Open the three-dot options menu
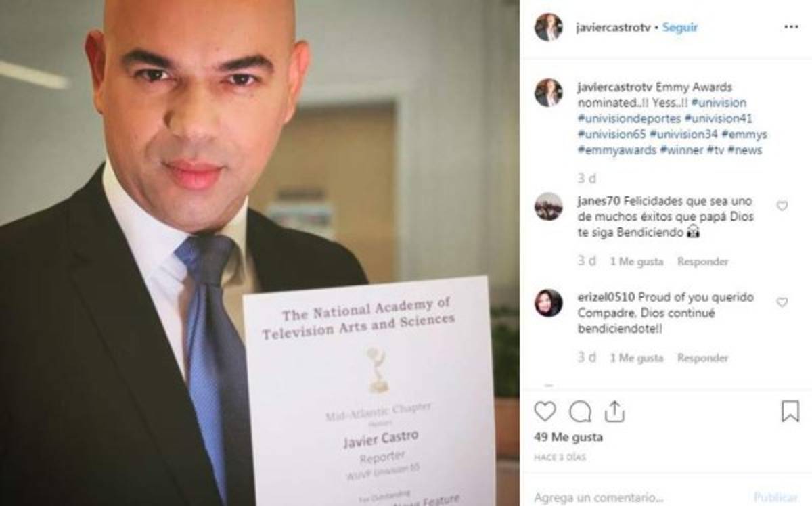Viewport: 812px width, 506px height. [791, 27]
